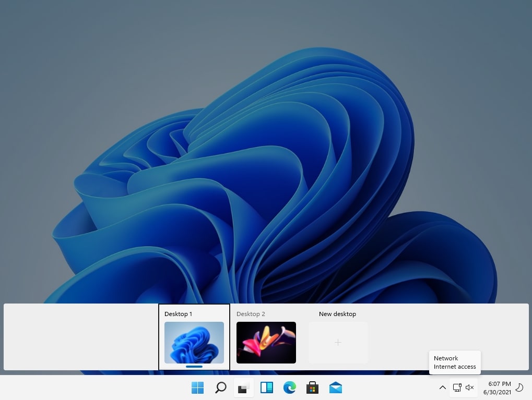Image resolution: width=532 pixels, height=400 pixels.
Task: Click the New desktop text label
Action: [337, 314]
